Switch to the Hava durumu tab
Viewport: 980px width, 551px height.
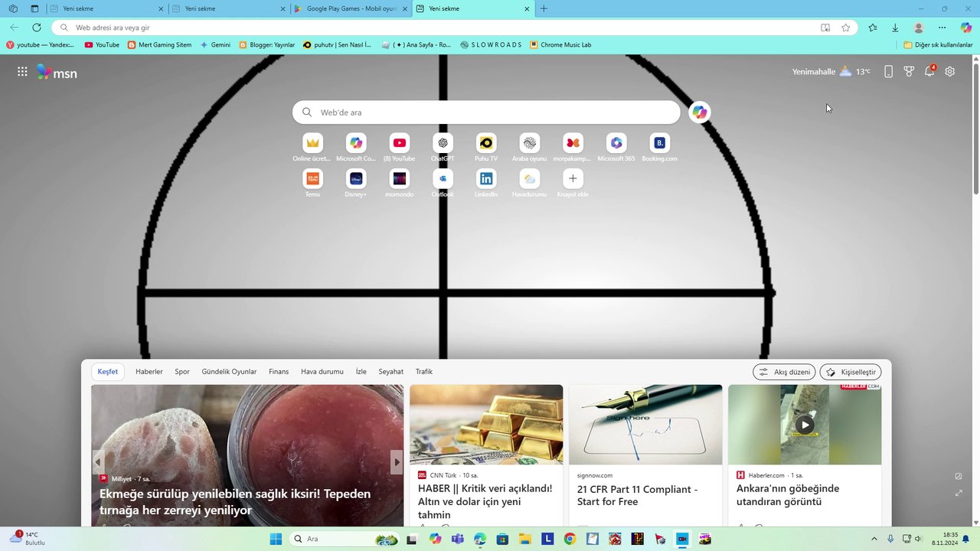point(322,371)
